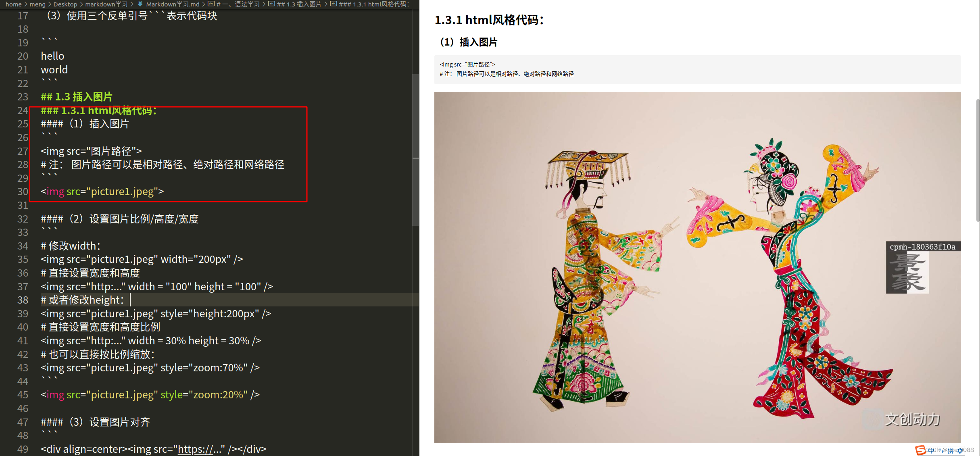980x456 pixels.
Task: Open Sogou input method settings gear
Action: coord(960,451)
